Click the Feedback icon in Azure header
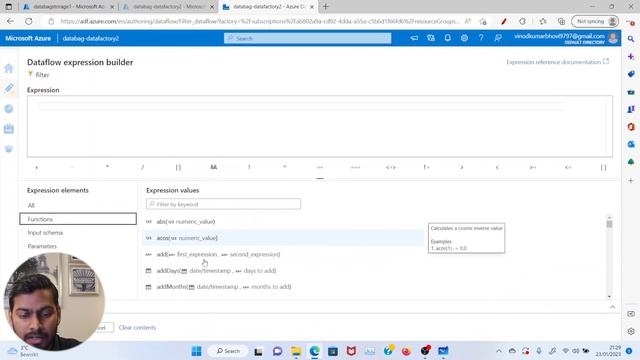This screenshot has width=640, height=360. point(498,38)
